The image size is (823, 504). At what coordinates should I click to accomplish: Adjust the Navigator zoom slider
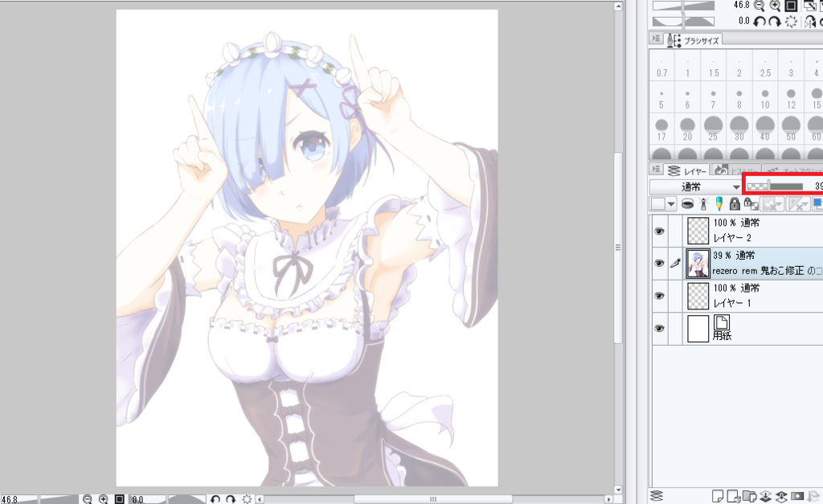pyautogui.click(x=683, y=6)
